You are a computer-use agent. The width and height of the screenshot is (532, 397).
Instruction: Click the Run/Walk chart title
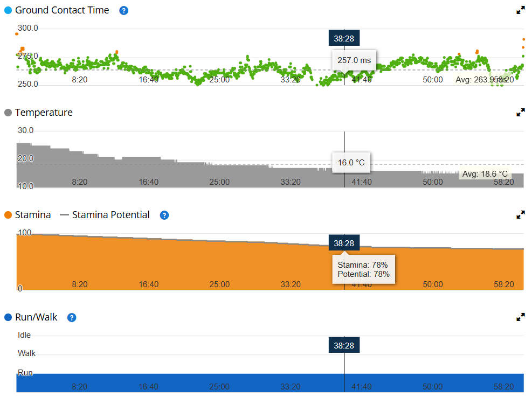click(x=36, y=317)
